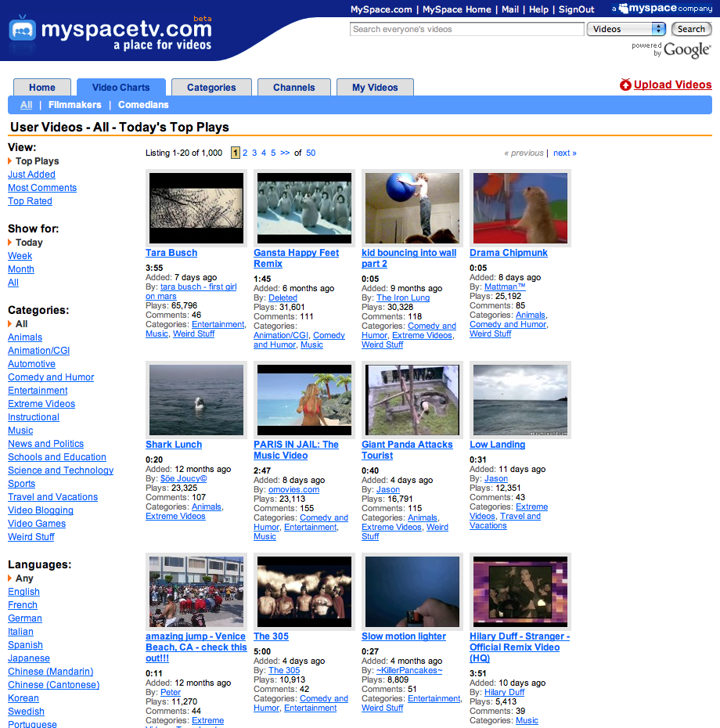Select the Filmmakers sub-tab
Viewport: 720px width, 728px height.
coord(74,104)
